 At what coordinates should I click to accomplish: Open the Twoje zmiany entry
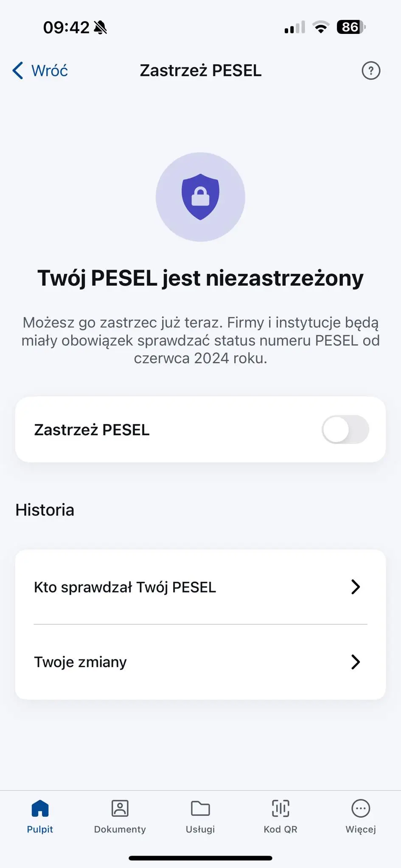pyautogui.click(x=81, y=662)
